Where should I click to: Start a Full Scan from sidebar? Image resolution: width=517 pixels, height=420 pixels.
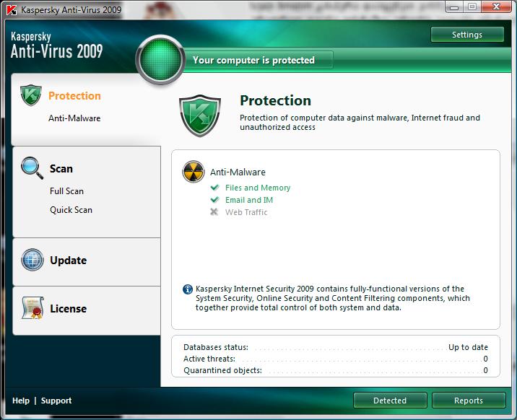click(66, 191)
